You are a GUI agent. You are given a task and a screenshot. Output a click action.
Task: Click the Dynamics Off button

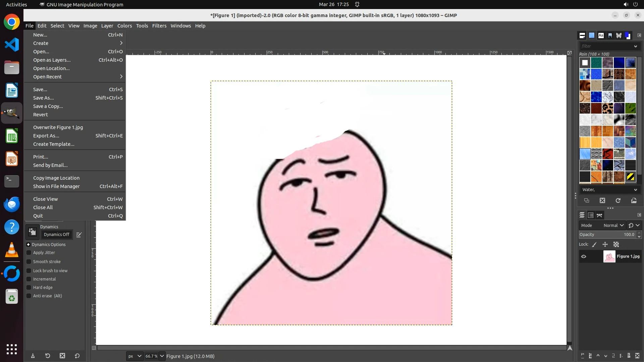pos(56,235)
